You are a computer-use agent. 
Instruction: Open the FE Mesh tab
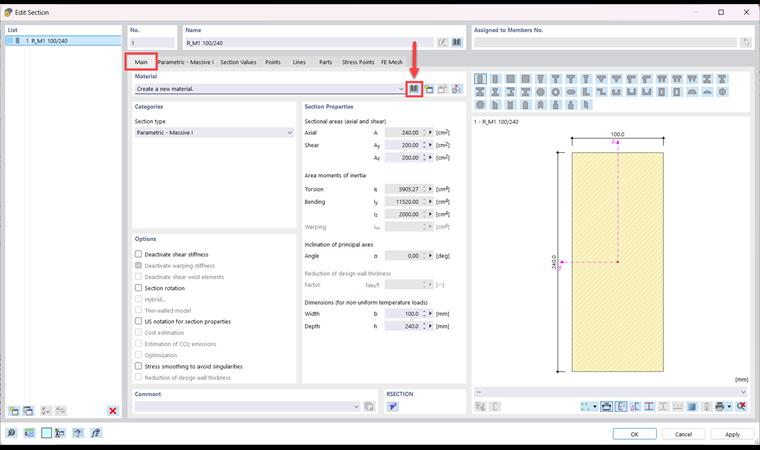392,62
